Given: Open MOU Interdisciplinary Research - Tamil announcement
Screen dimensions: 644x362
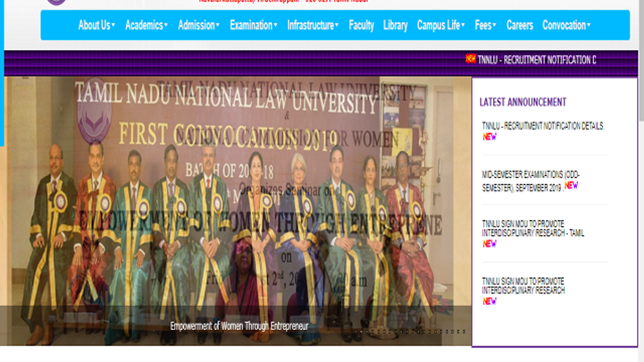Looking at the screenshot, I should click(x=533, y=229).
